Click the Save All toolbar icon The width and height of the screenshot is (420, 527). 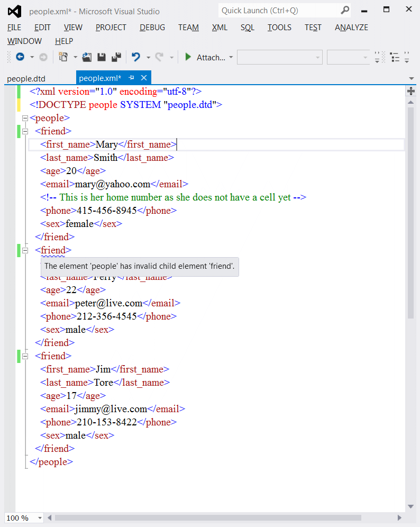pos(116,57)
